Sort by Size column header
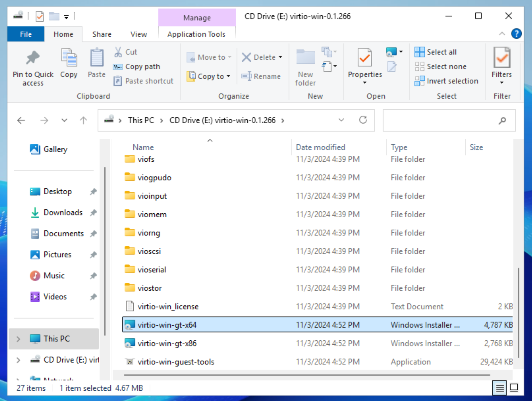Image resolution: width=532 pixels, height=401 pixels. coord(476,147)
